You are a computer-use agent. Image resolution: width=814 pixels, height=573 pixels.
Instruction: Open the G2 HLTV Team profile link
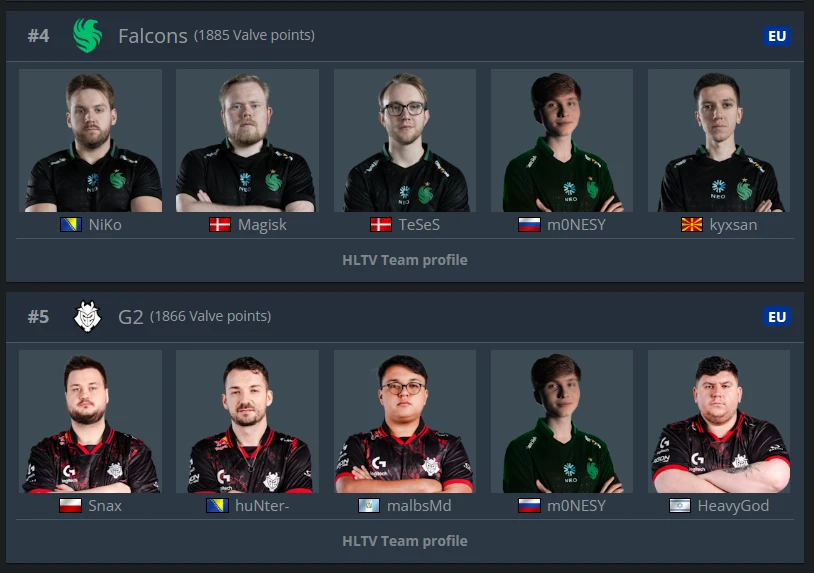405,541
